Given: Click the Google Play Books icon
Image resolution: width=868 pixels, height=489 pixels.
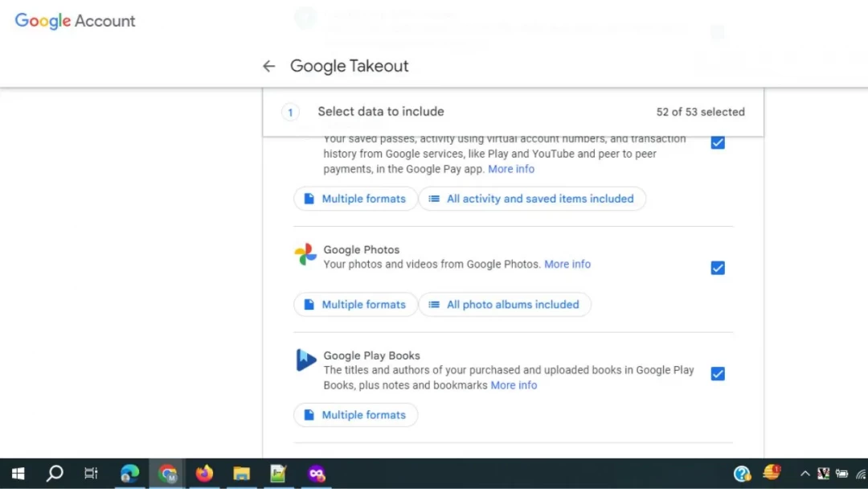Looking at the screenshot, I should (305, 360).
